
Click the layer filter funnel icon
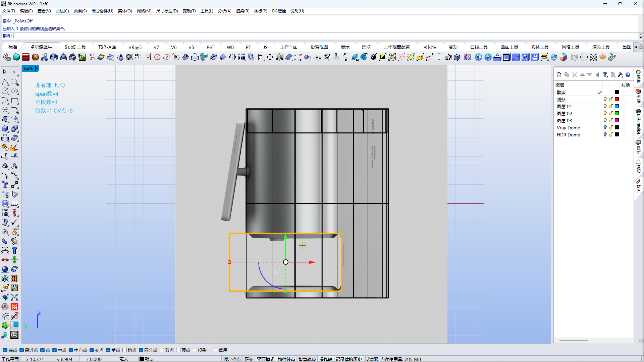(605, 75)
